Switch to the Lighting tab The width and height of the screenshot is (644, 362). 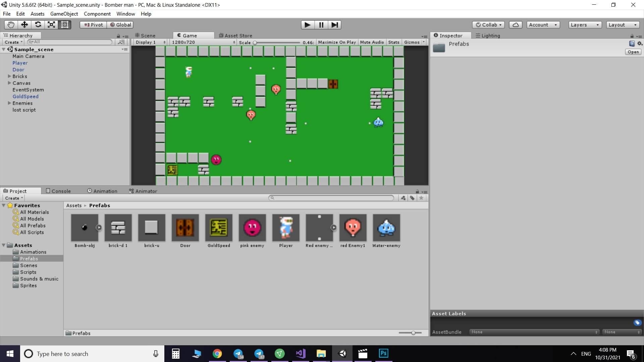coord(488,36)
